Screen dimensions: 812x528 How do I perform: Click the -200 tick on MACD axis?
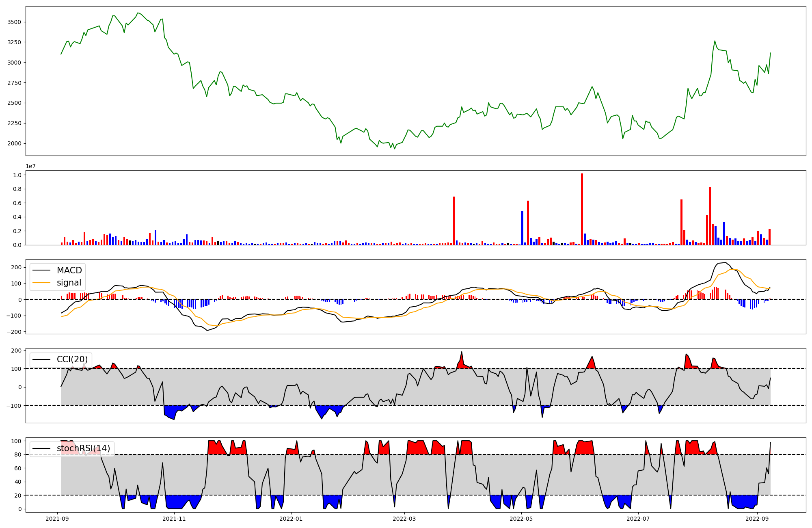(14, 332)
